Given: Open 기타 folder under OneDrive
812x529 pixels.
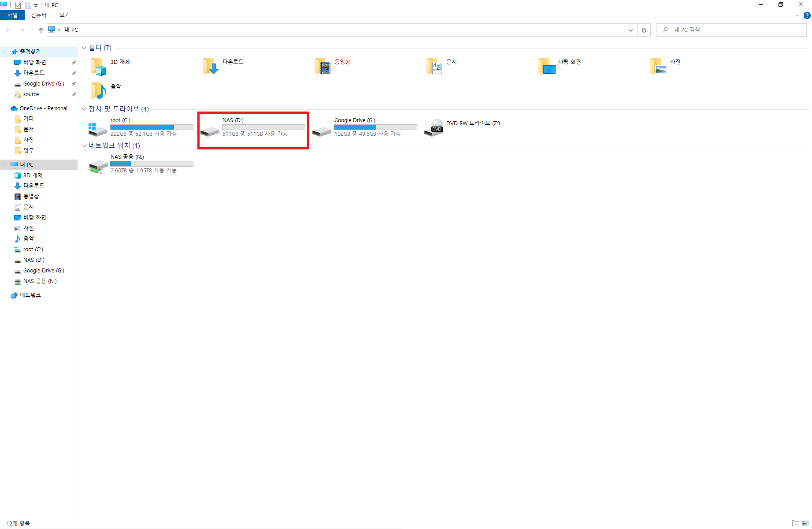Looking at the screenshot, I should [29, 119].
